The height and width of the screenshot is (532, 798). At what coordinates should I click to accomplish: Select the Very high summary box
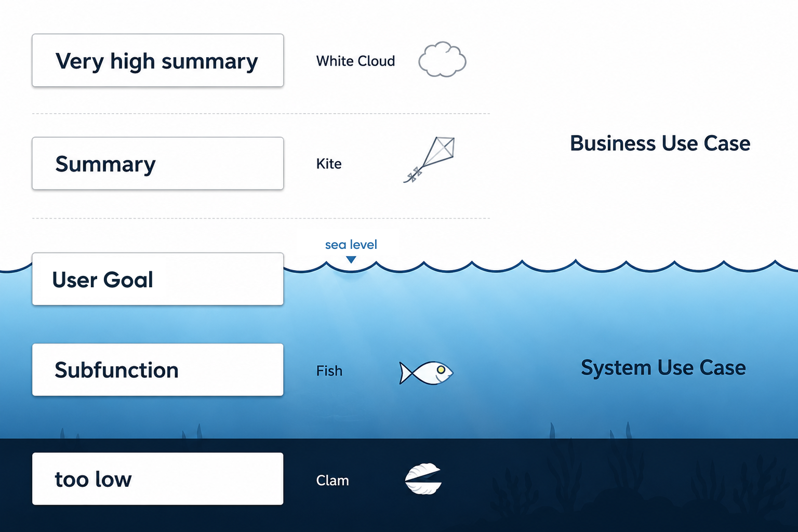coord(158,60)
